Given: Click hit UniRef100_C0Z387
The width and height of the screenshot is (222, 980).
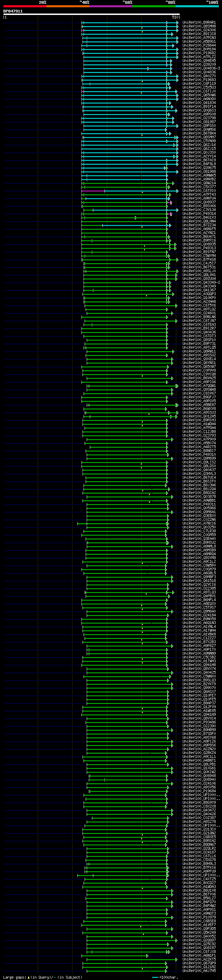Looking at the screenshot, I should coord(199,818).
